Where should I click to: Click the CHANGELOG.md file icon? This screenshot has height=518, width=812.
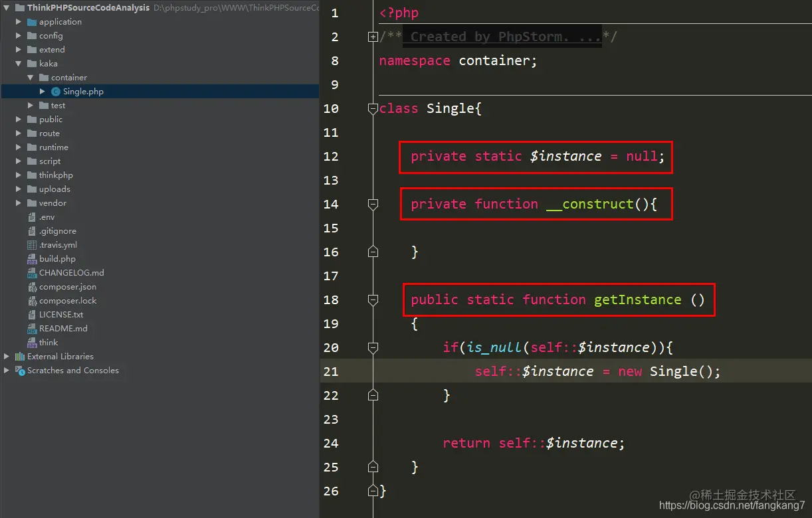pos(32,273)
